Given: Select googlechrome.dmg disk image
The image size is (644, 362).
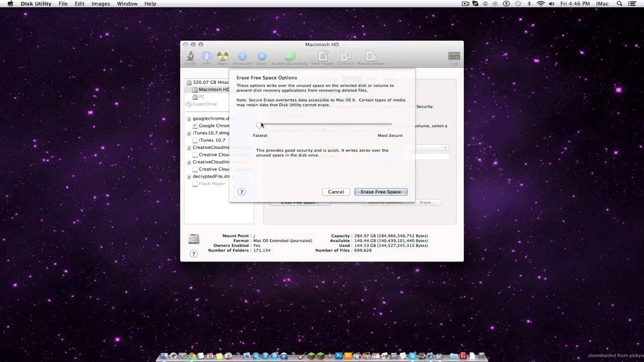Looking at the screenshot, I should coord(207,118).
